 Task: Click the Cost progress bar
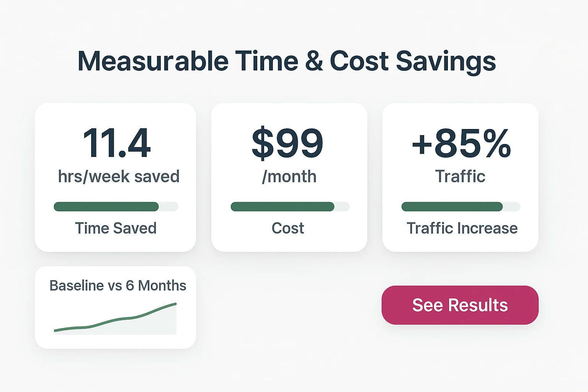coord(289,207)
